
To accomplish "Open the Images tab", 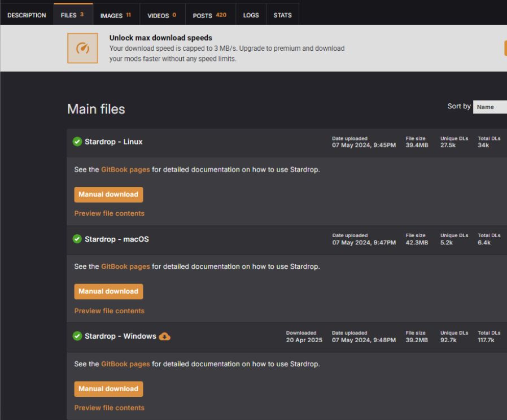I will [x=116, y=15].
